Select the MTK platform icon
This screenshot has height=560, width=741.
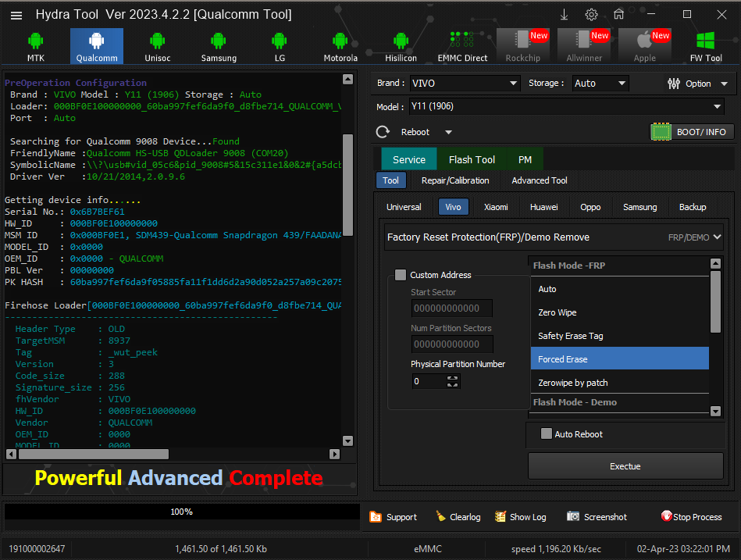pyautogui.click(x=36, y=46)
